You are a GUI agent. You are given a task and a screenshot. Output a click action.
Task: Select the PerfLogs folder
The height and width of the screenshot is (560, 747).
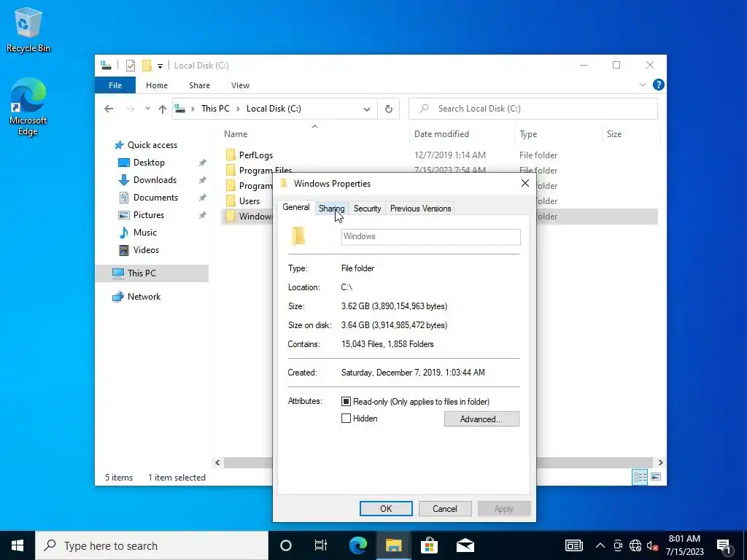[256, 155]
